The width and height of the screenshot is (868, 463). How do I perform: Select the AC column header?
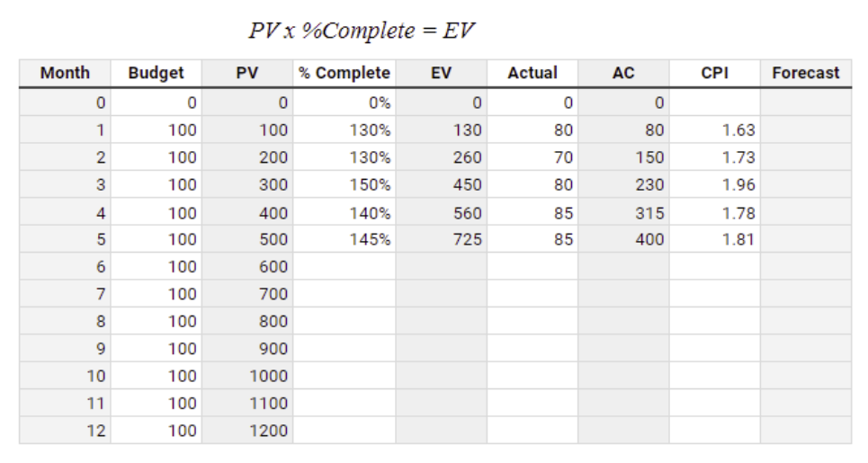click(623, 73)
